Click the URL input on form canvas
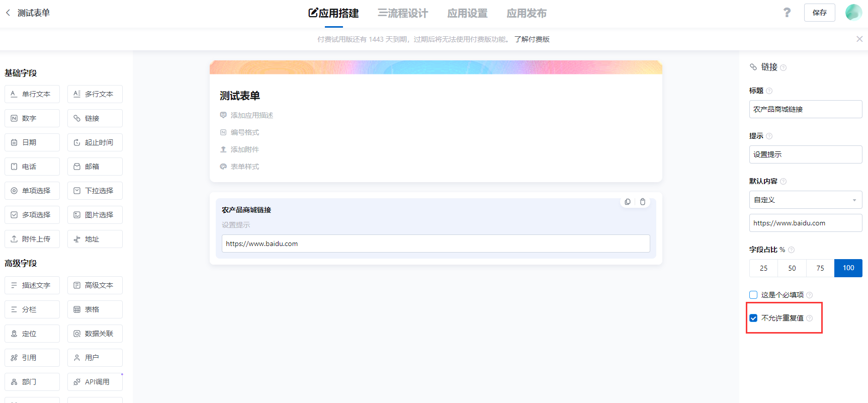This screenshot has height=403, width=868. pyautogui.click(x=436, y=244)
